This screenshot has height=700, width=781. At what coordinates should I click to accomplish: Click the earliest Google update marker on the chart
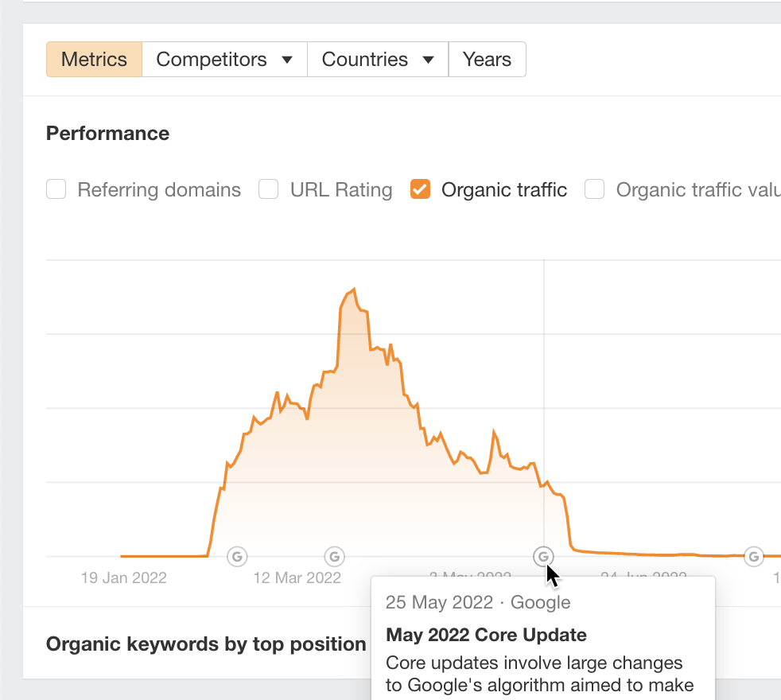[237, 556]
